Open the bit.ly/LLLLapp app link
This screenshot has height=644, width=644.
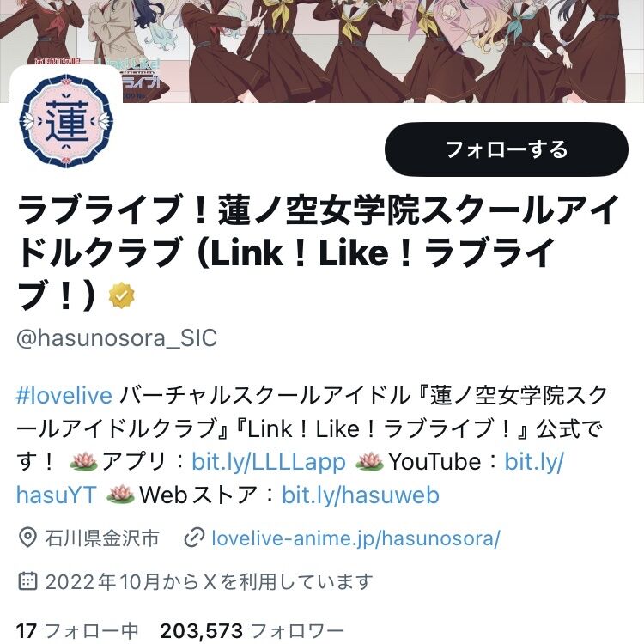(x=269, y=462)
